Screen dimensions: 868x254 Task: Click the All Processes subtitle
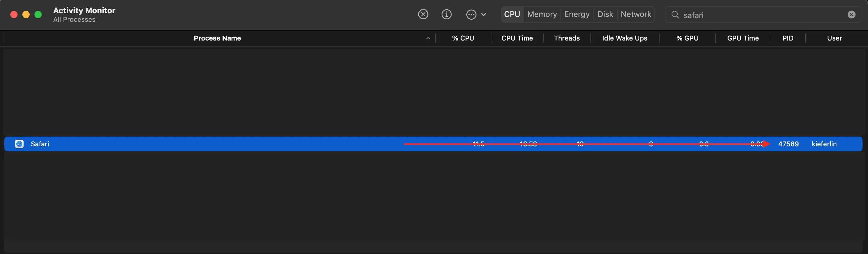tap(74, 20)
